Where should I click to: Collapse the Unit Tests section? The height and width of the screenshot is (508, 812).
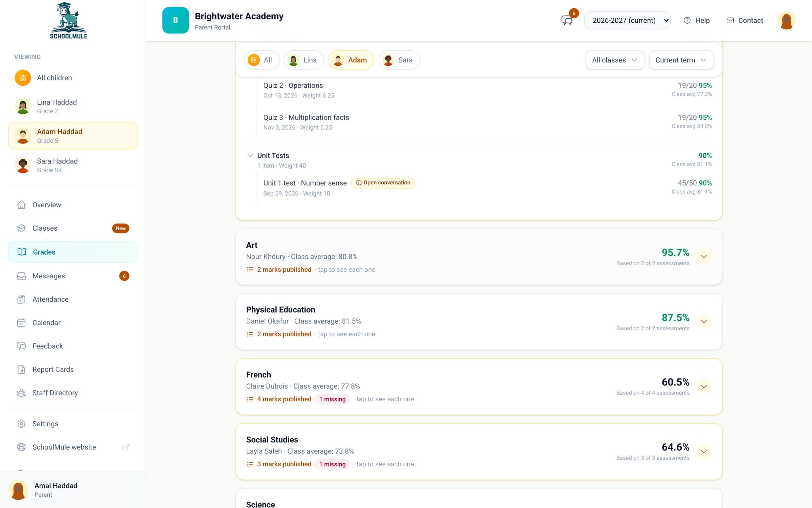pyautogui.click(x=250, y=155)
